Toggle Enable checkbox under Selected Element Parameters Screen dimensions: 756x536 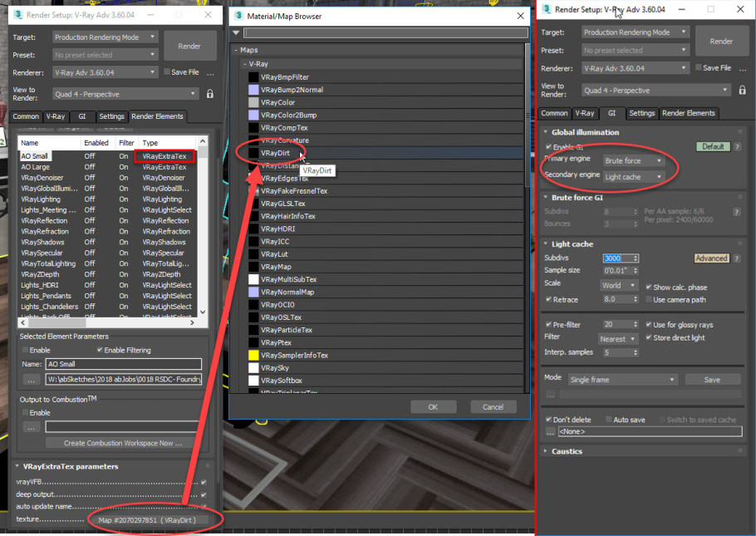tap(25, 350)
